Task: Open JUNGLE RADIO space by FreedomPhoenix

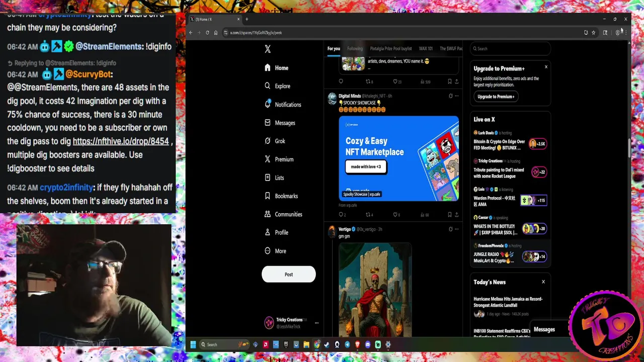Action: click(x=510, y=254)
